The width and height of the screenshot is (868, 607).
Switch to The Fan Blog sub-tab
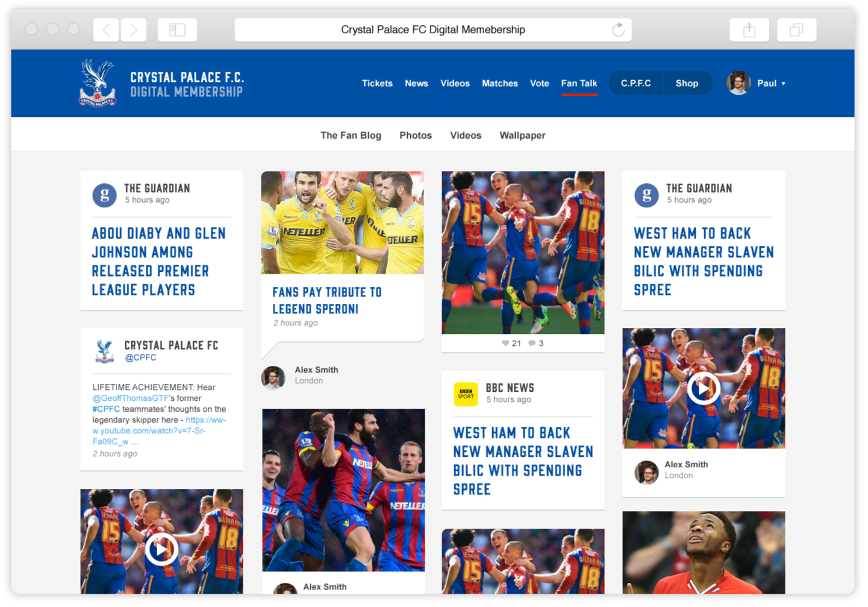[x=351, y=135]
